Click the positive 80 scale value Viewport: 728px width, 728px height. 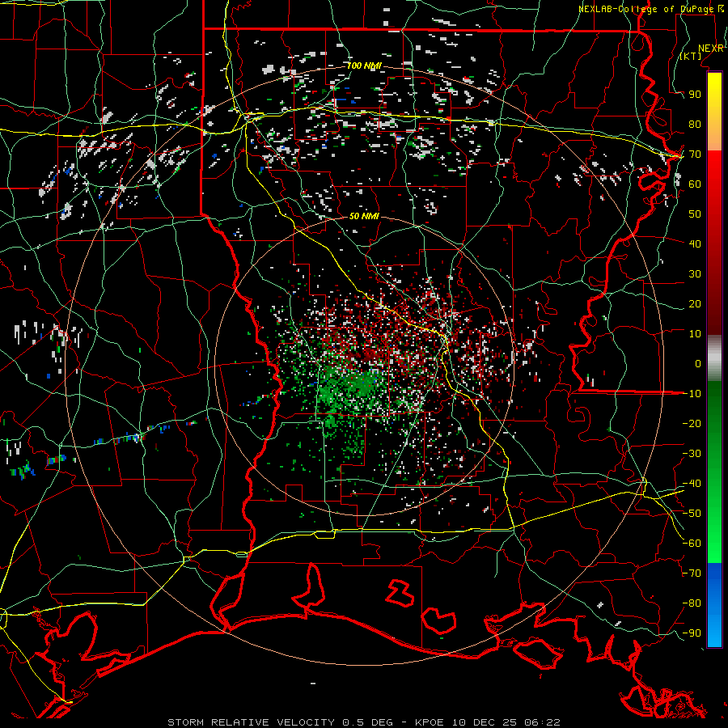(695, 124)
